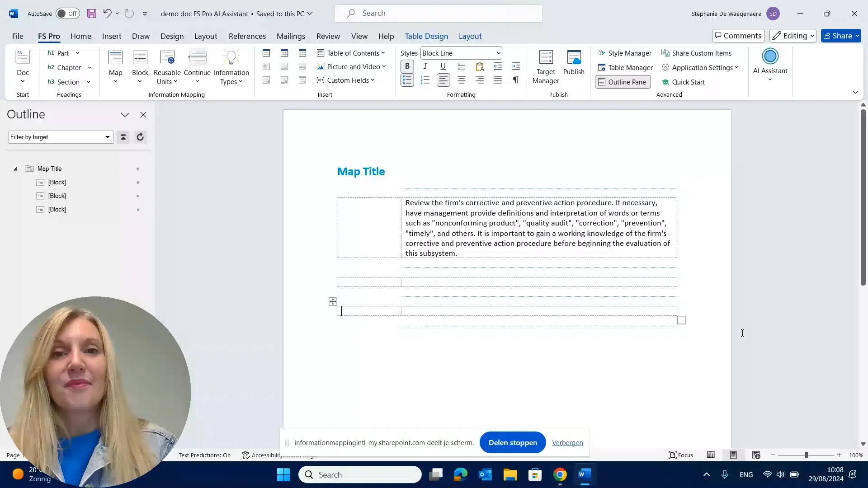
Task: Toggle bulleted list formatting
Action: coord(406,80)
